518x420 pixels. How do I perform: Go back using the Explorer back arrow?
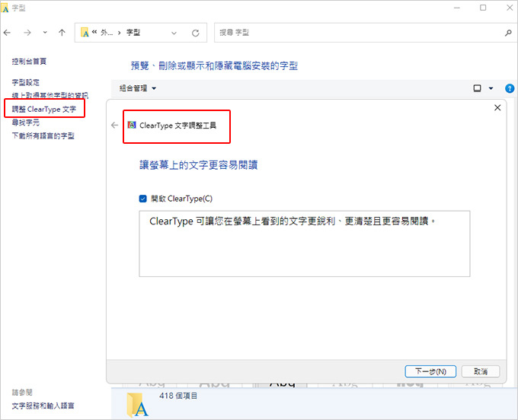(8, 33)
